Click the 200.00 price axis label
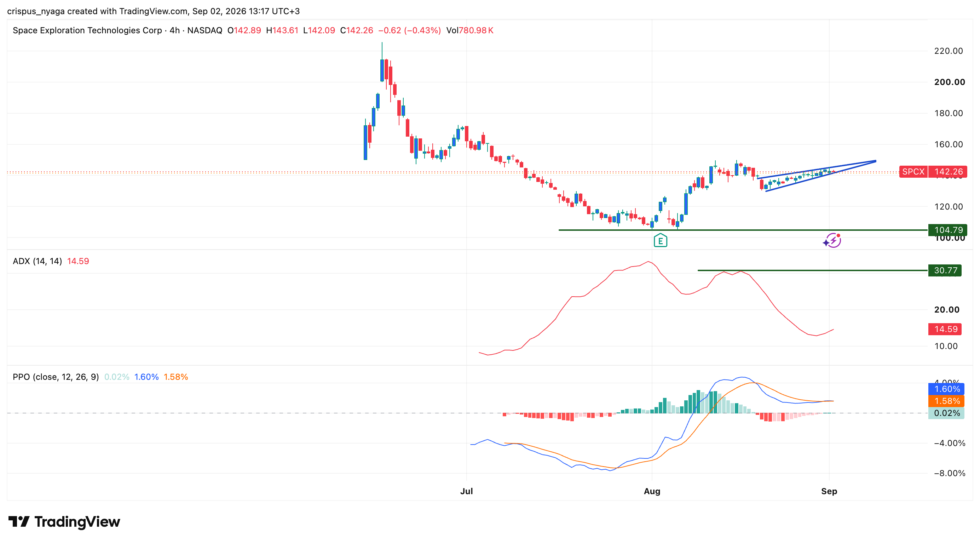Screen dimensions: 980x543 tap(949, 82)
